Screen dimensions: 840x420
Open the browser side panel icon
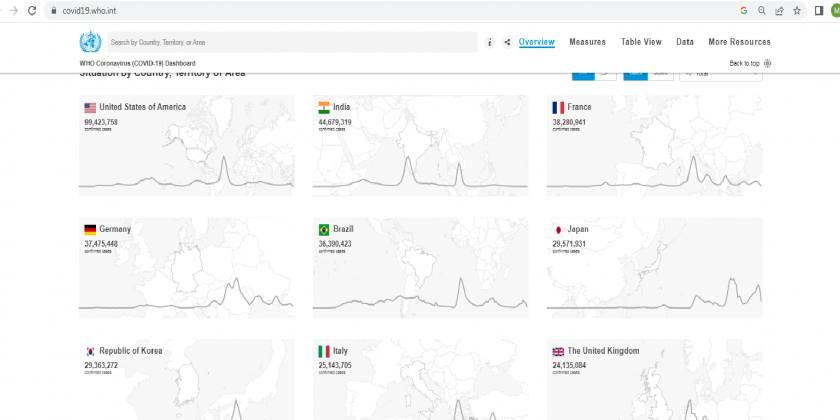(x=818, y=10)
